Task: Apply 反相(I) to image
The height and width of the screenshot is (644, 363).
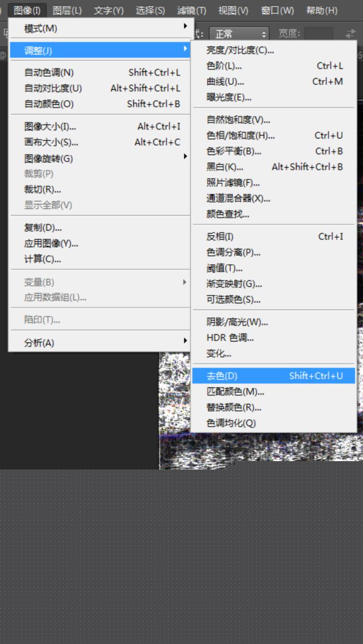Action: coord(274,236)
